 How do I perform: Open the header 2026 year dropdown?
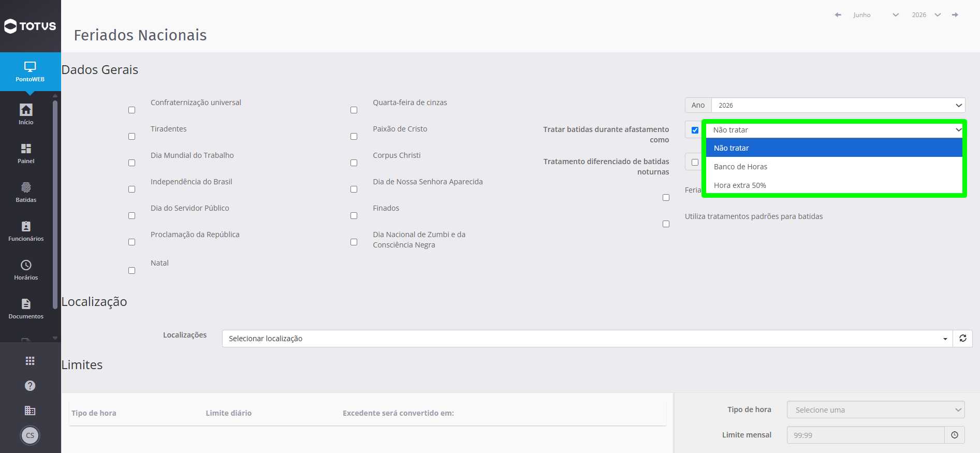[927, 15]
